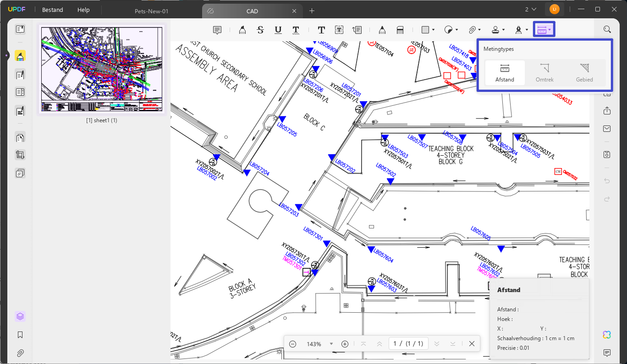Add a new tab with plus button
Viewport: 627px width, 364px height.
click(312, 11)
